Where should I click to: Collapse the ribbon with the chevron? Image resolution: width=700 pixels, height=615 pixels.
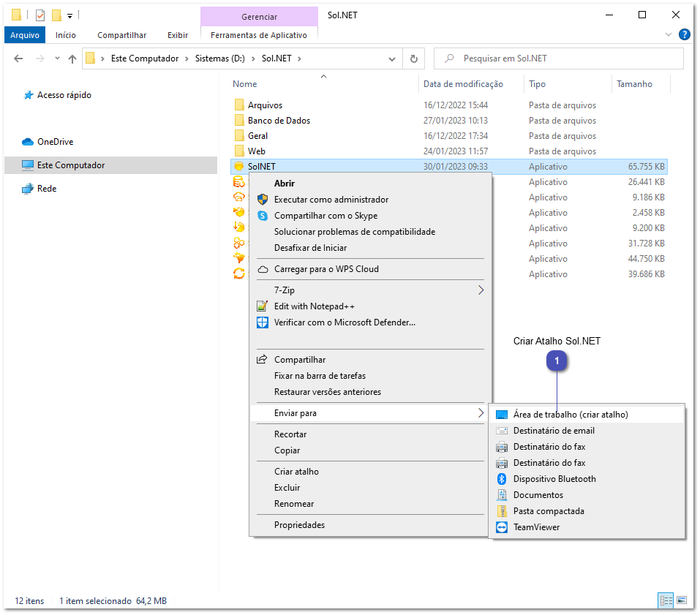668,34
